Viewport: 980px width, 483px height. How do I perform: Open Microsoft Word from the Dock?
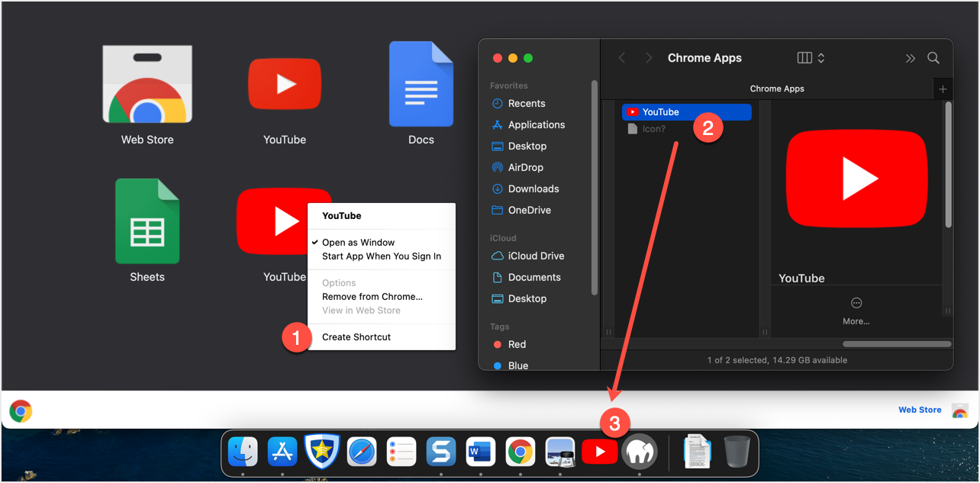pyautogui.click(x=481, y=452)
